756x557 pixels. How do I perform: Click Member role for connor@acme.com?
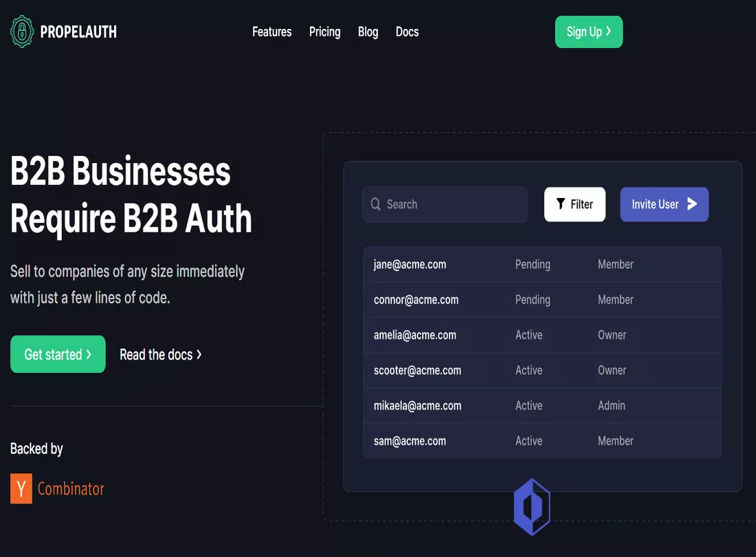coord(616,300)
